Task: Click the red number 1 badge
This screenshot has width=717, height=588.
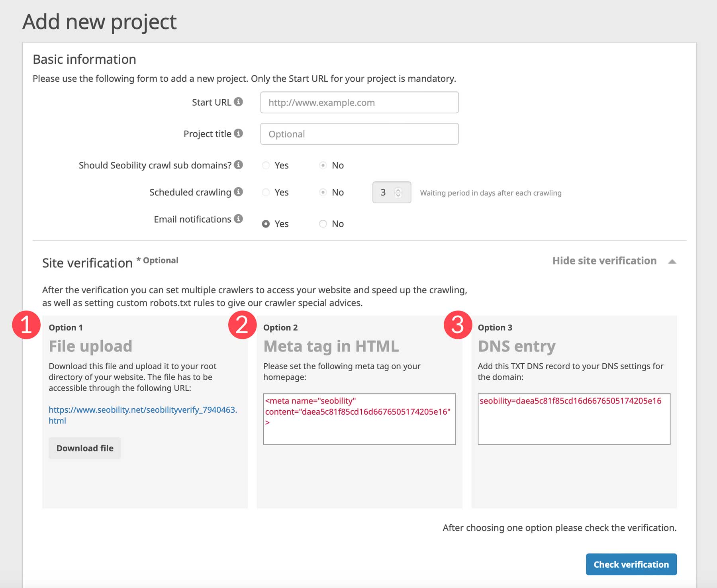Action: point(26,325)
